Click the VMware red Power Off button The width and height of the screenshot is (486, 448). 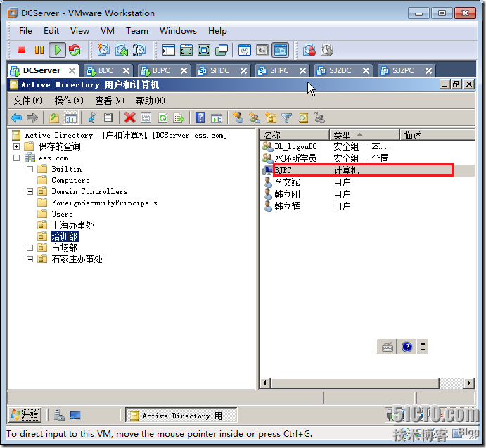coord(21,50)
